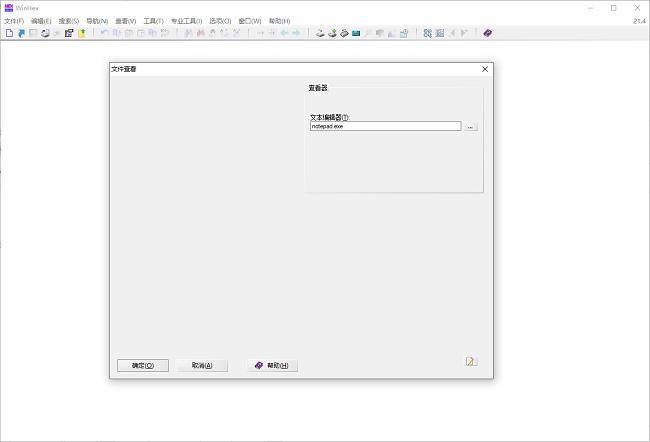Screen dimensions: 650x442
Task: Open the 搜索(S) menu
Action: coord(69,20)
